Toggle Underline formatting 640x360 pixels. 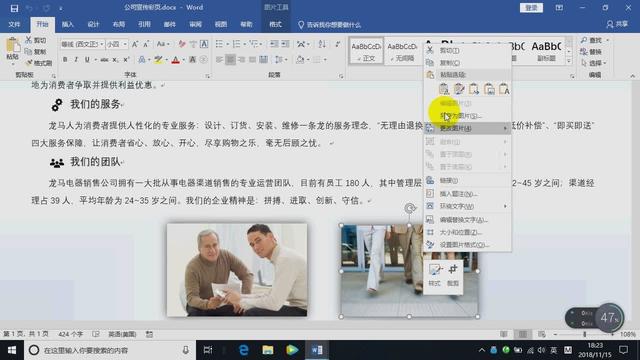(87, 60)
